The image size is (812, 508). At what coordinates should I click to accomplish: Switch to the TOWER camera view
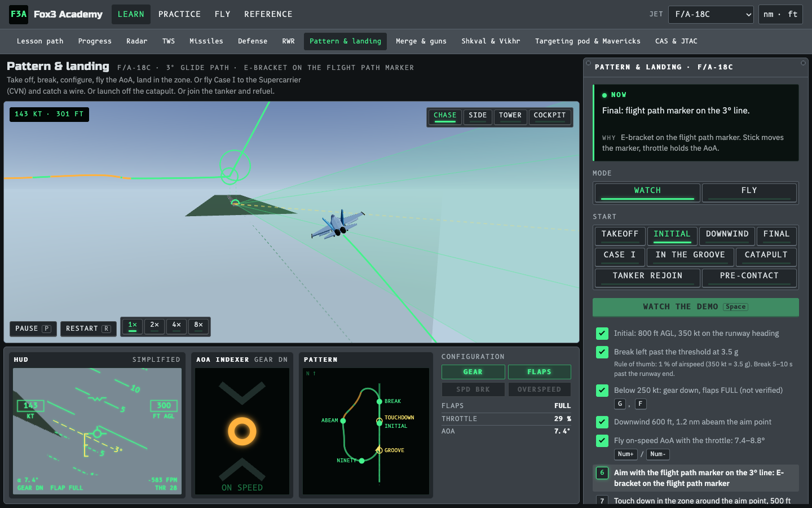(510, 116)
